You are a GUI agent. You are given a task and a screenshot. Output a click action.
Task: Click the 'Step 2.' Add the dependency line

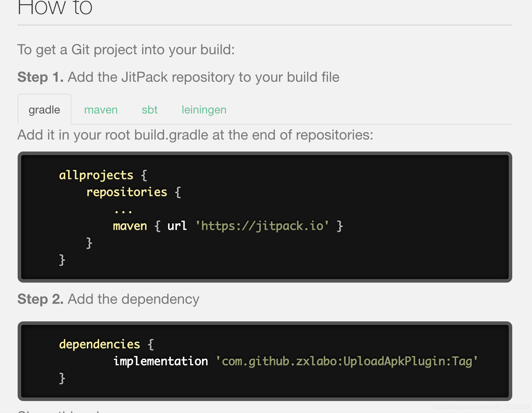coord(108,299)
